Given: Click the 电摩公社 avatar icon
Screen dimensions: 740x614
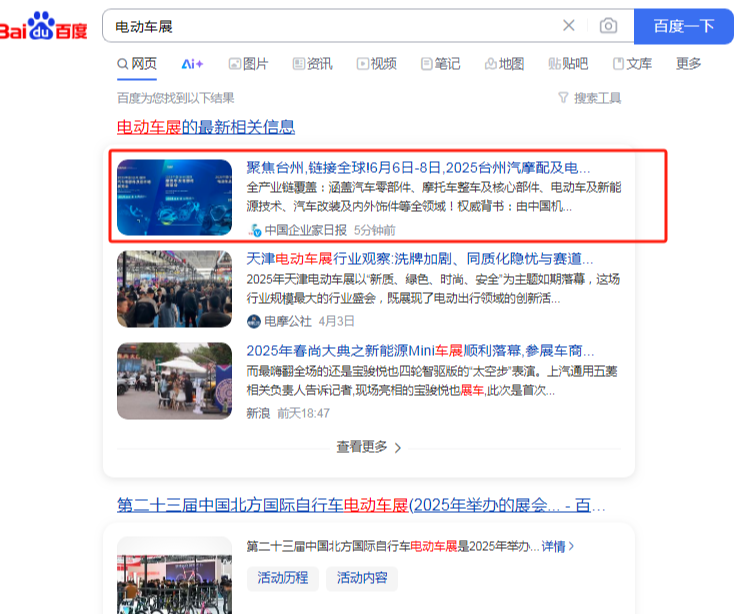Looking at the screenshot, I should pos(254,321).
